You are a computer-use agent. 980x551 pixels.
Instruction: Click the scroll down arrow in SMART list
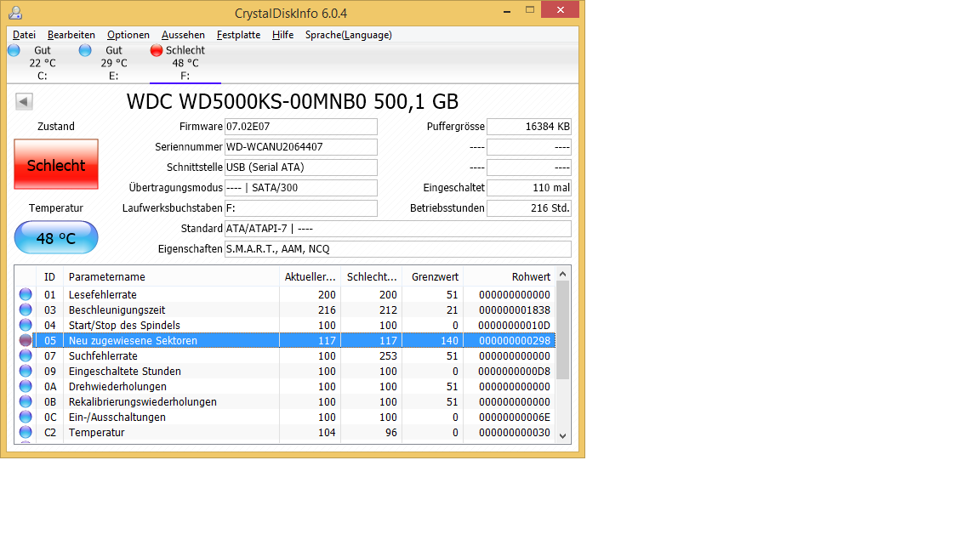[x=562, y=436]
